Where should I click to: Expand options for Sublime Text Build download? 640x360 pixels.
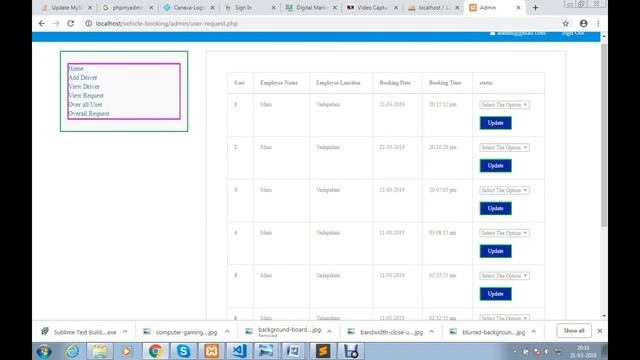pyautogui.click(x=125, y=332)
